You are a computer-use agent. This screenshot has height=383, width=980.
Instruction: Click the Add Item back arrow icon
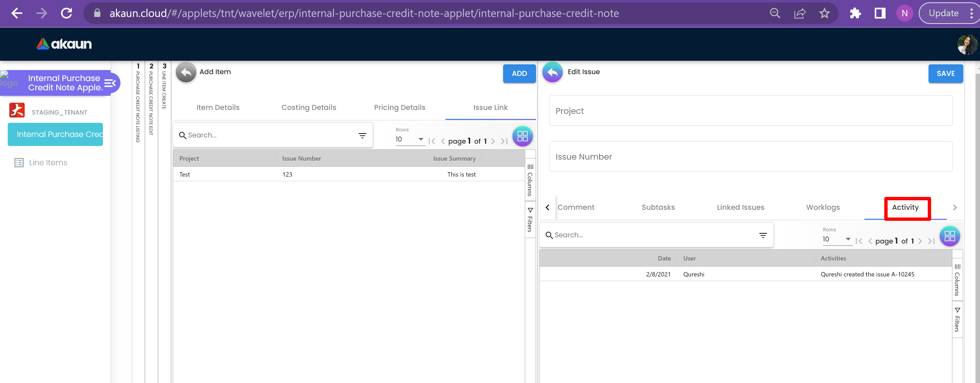tap(186, 72)
